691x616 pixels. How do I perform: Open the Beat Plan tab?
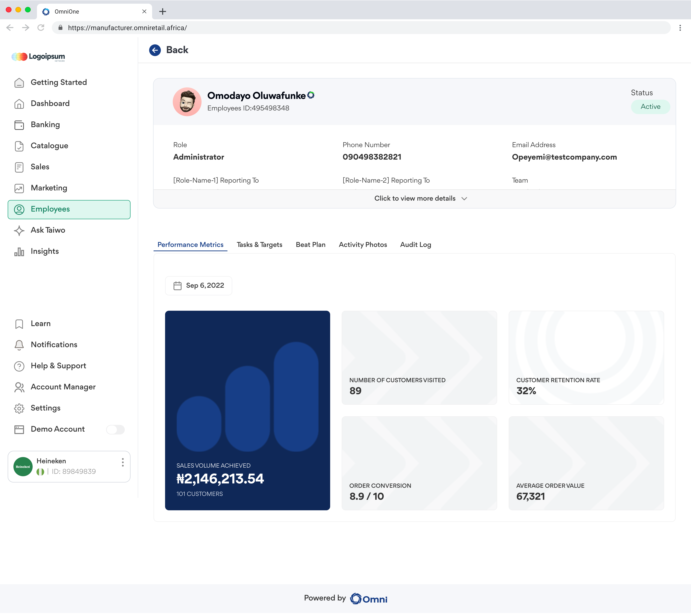pyautogui.click(x=310, y=245)
